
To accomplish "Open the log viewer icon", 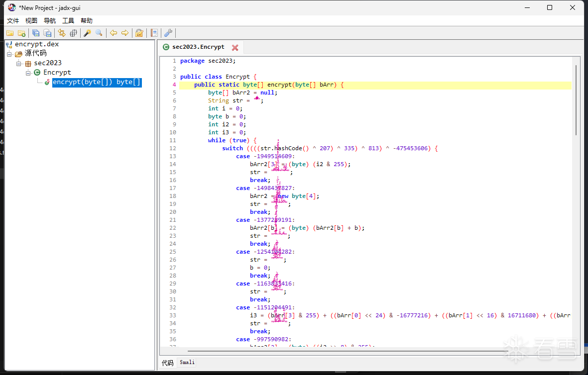I will coord(154,33).
